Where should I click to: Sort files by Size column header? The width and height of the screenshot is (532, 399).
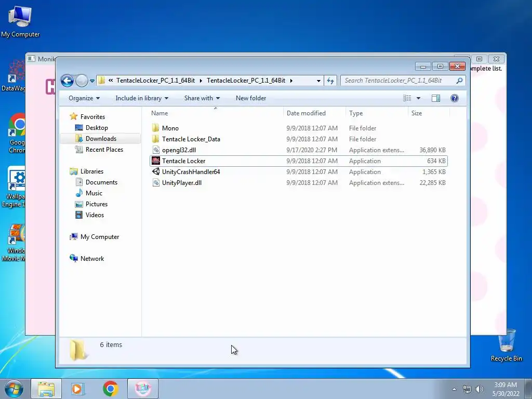429,113
